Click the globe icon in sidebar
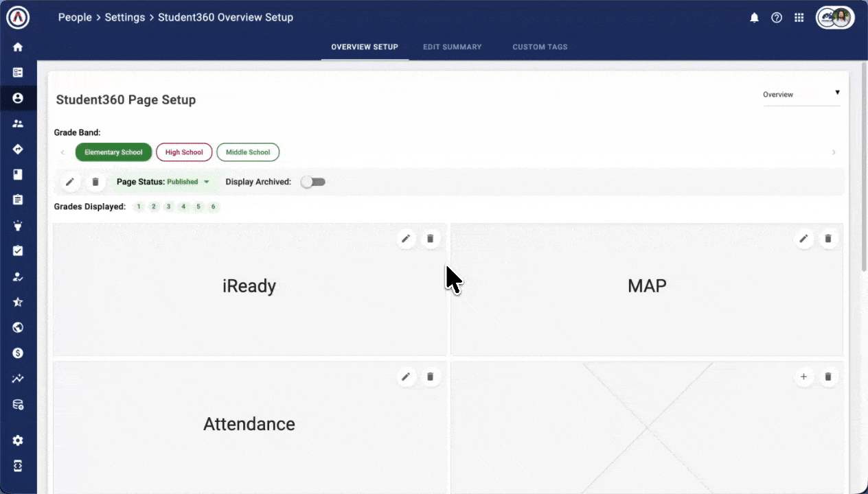Image resolution: width=868 pixels, height=494 pixels. click(x=18, y=327)
